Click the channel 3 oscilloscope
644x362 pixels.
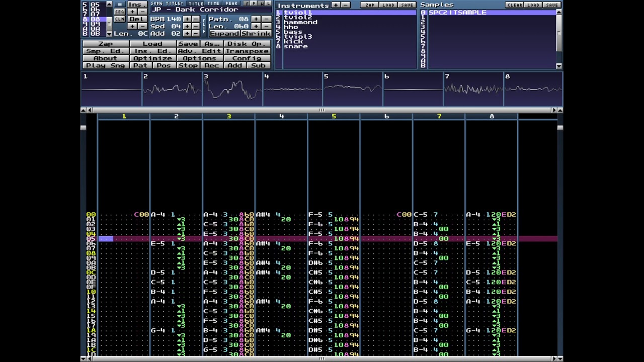[x=232, y=89]
